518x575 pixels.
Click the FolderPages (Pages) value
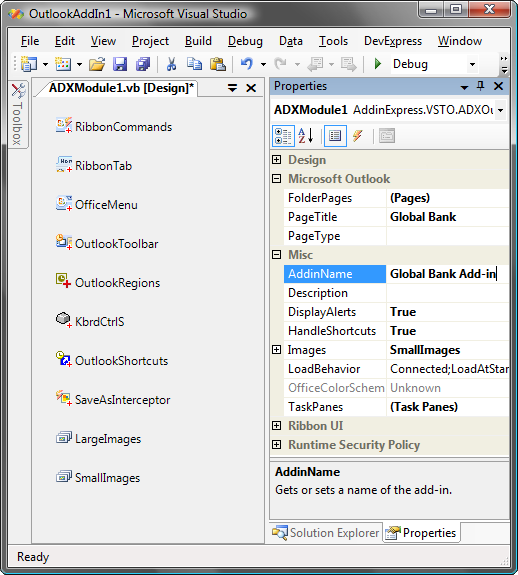(410, 198)
